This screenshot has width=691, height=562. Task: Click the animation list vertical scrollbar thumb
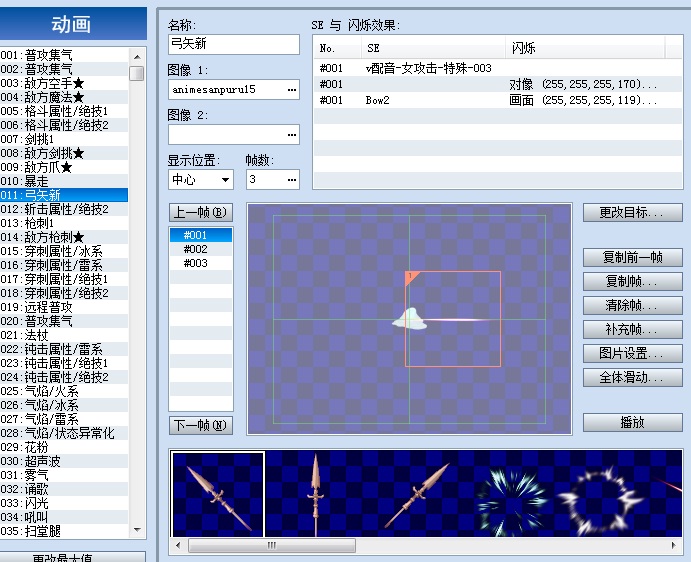click(137, 73)
